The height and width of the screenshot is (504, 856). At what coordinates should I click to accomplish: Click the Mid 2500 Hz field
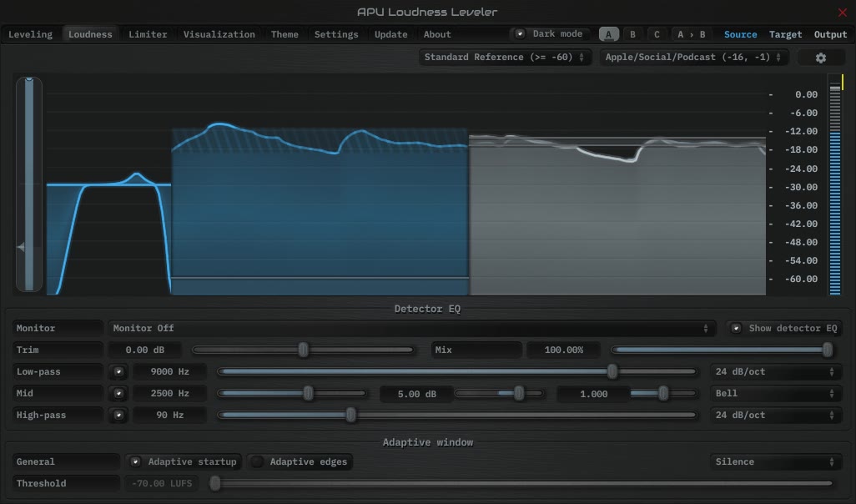point(169,394)
